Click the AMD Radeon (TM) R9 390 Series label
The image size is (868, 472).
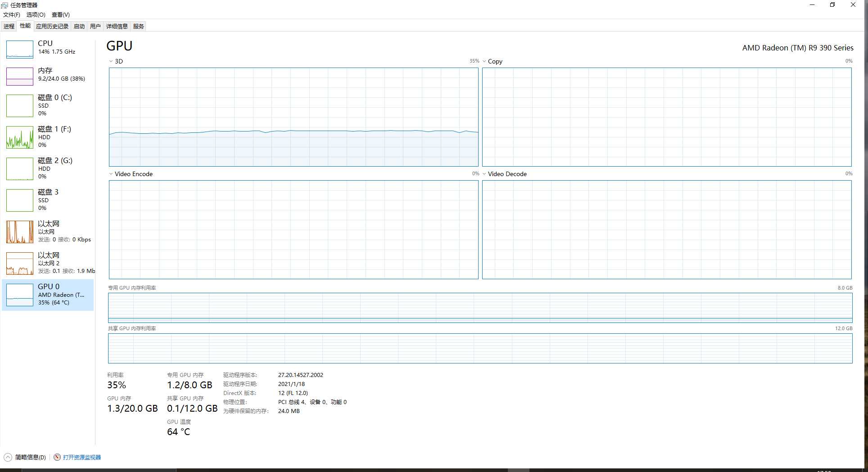pyautogui.click(x=798, y=48)
